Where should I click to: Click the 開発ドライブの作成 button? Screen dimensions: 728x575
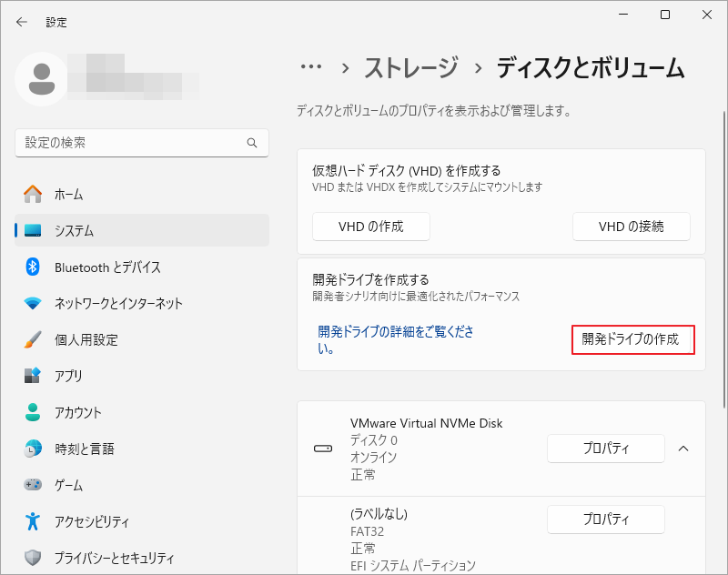tap(633, 340)
